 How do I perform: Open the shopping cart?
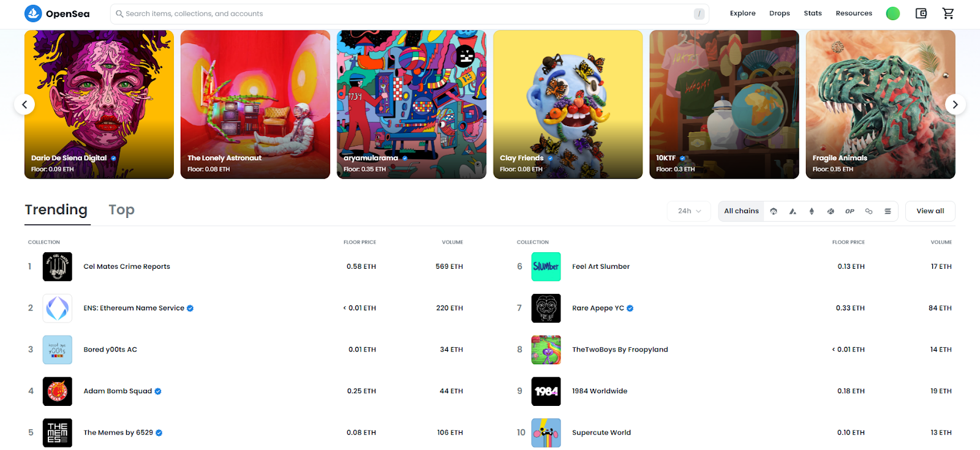(948, 13)
